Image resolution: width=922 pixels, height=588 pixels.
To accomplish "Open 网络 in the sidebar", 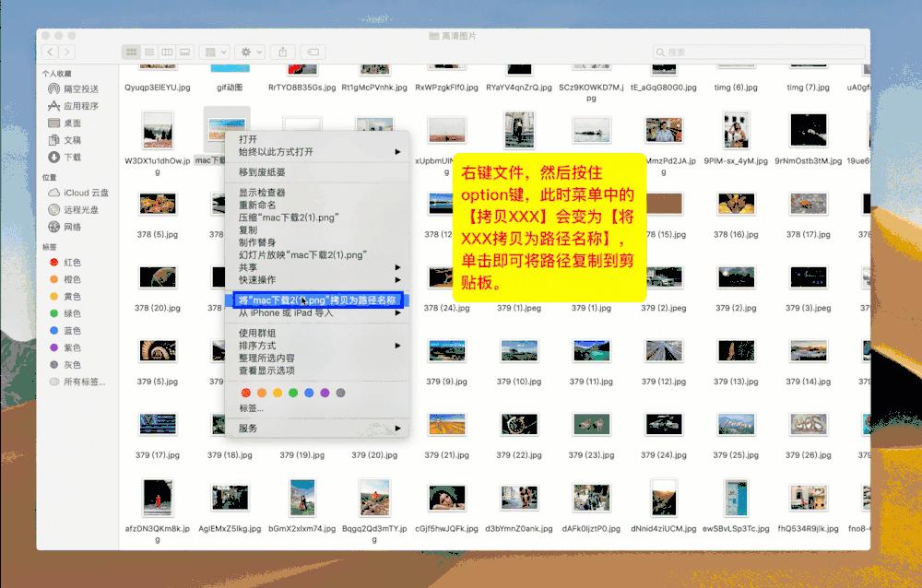I will [x=65, y=227].
